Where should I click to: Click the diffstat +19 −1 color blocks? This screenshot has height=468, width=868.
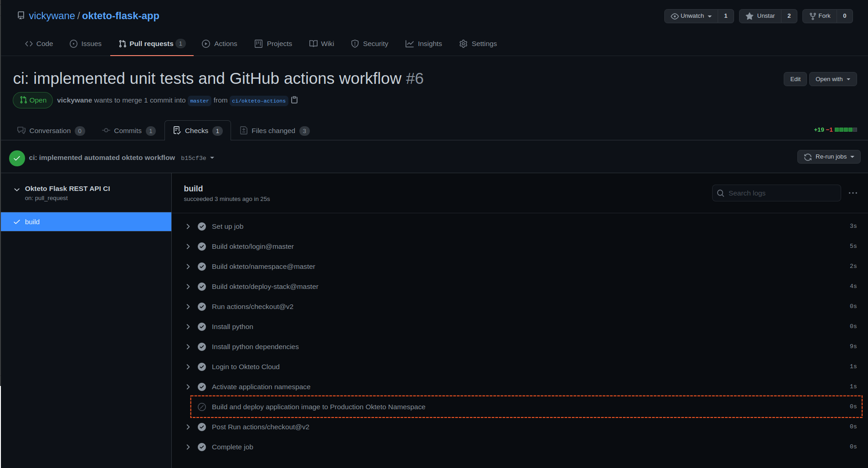846,130
